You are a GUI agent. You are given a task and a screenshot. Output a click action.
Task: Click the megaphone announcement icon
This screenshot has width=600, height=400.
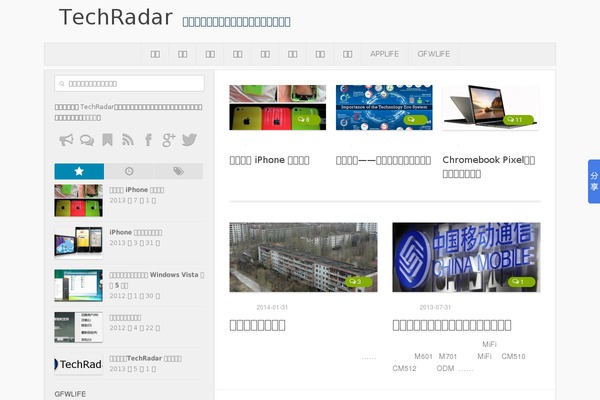pos(66,140)
